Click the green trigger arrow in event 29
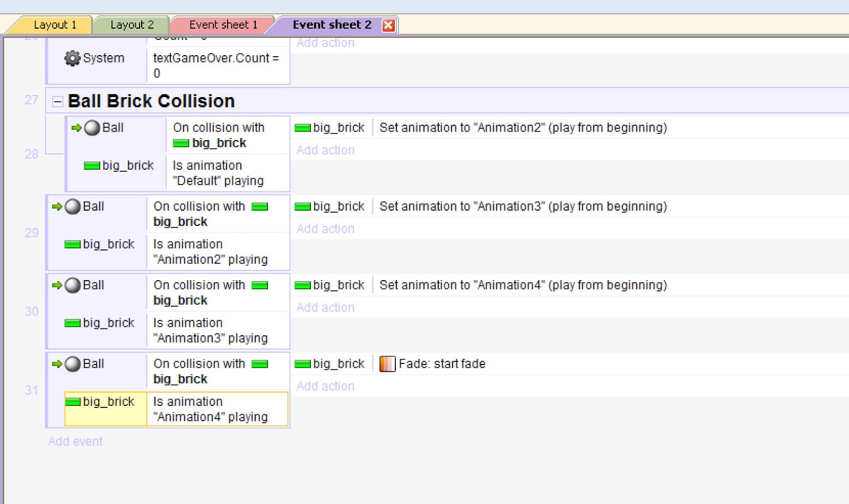Viewport: 849px width, 504px height. [57, 206]
